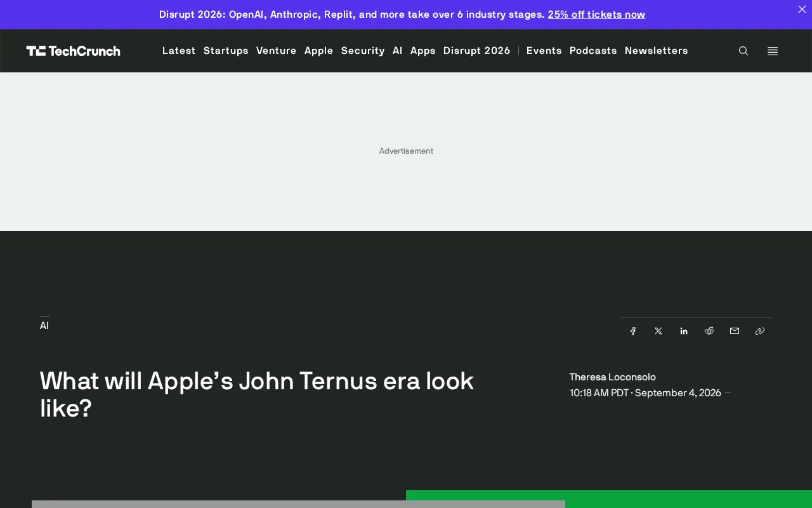Open the Startups nav item
Screen dimensions: 812x508
pyautogui.click(x=226, y=51)
